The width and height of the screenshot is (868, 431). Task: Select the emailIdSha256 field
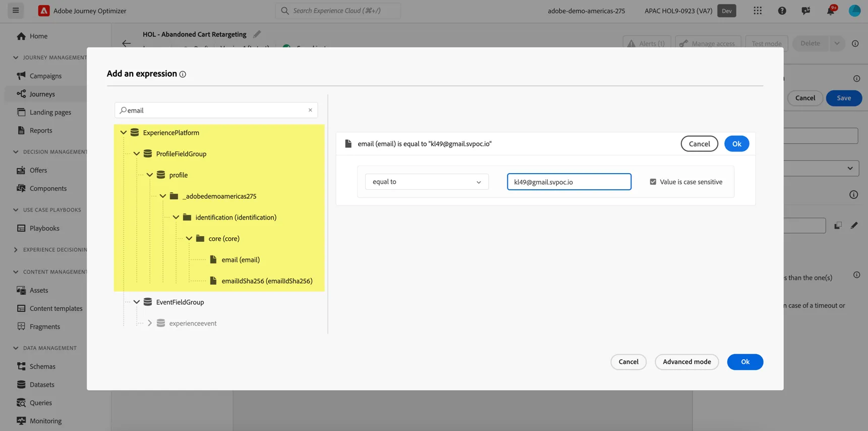(x=267, y=281)
